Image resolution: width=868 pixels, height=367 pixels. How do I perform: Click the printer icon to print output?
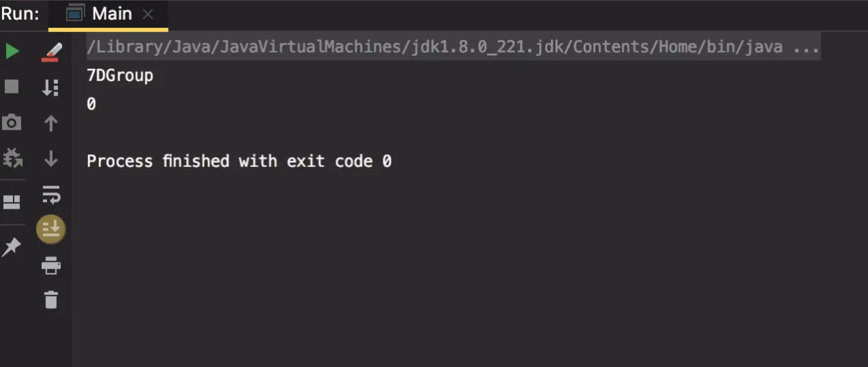click(x=51, y=265)
